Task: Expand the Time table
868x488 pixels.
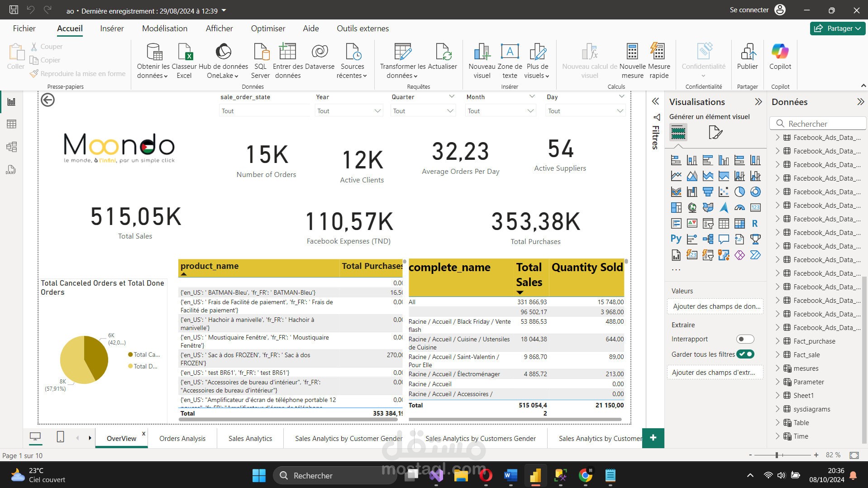Action: (x=777, y=436)
